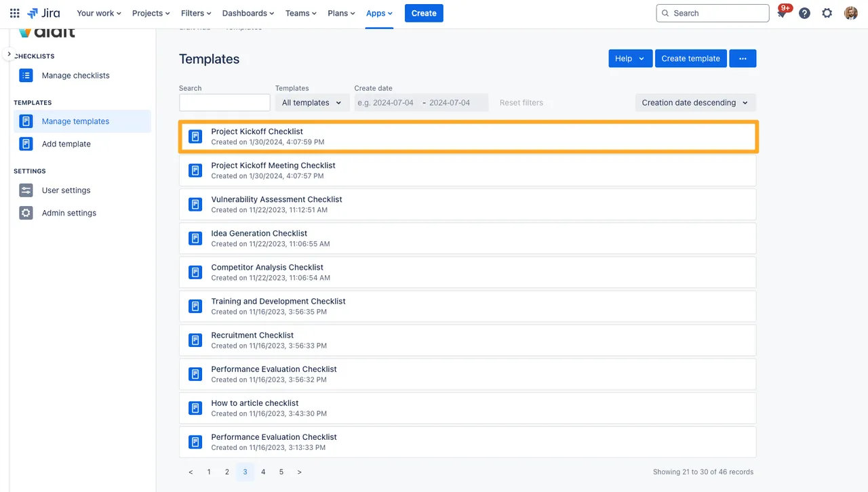This screenshot has width=868, height=492.
Task: Open the Recruitment Checklist template
Action: point(468,340)
